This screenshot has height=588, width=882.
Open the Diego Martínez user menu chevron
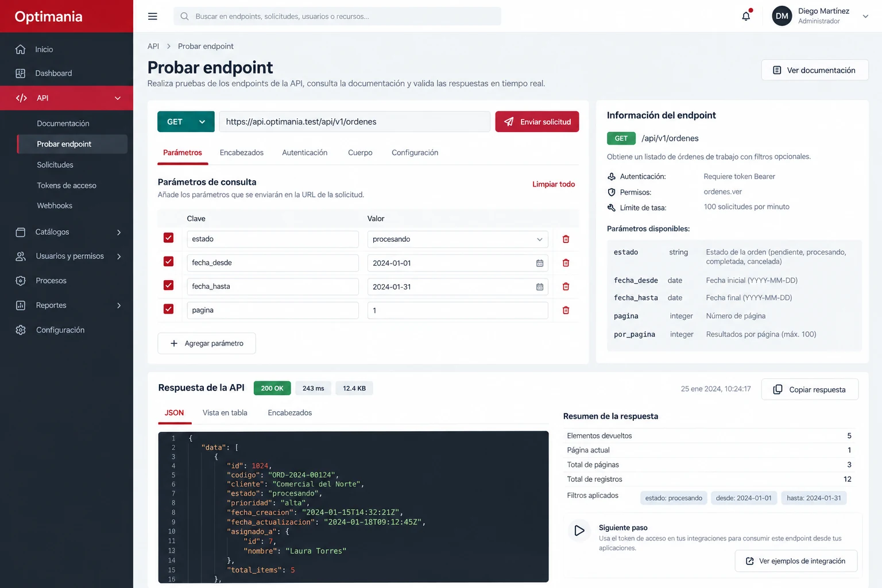tap(865, 16)
